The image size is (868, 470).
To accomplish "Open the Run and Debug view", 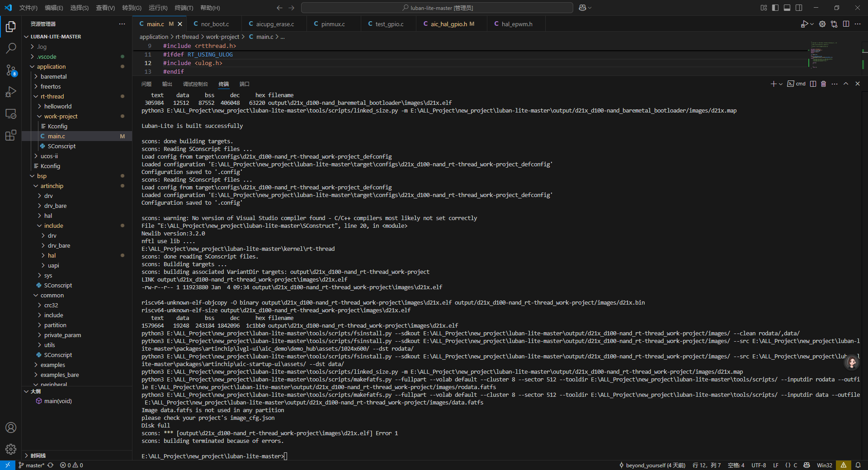I will 11,92.
